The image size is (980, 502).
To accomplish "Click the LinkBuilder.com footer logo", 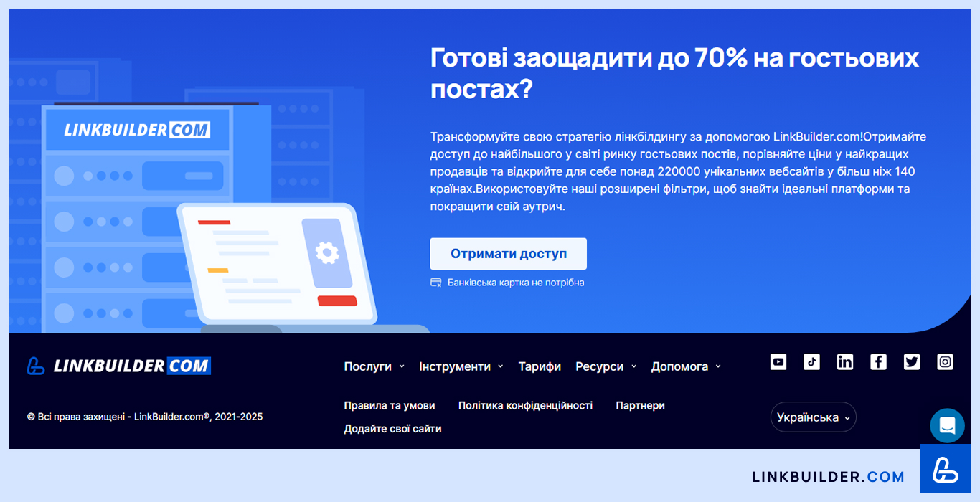I will tap(119, 366).
